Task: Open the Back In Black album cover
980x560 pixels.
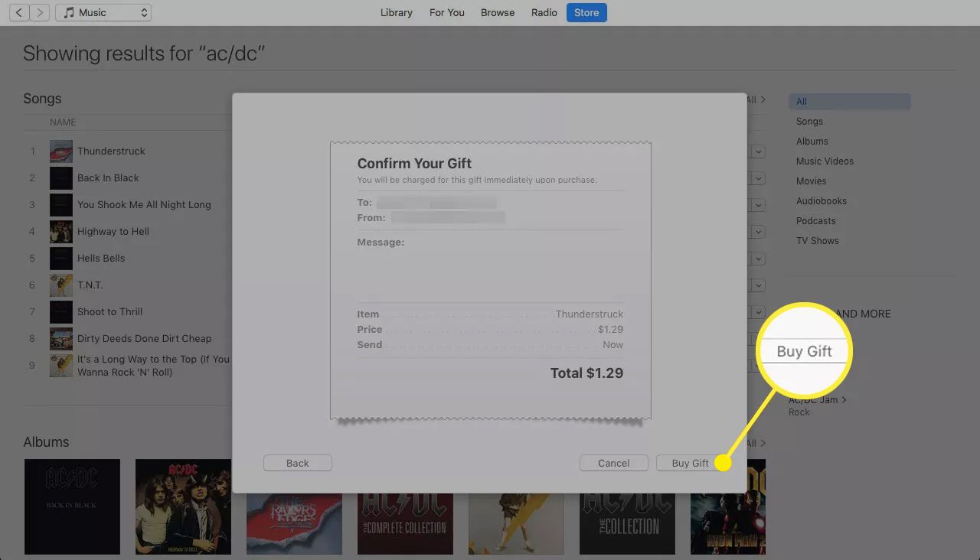Action: pos(72,506)
